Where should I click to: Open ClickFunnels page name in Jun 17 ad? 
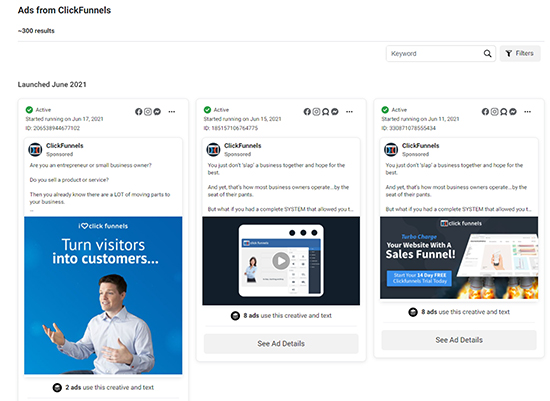click(65, 146)
